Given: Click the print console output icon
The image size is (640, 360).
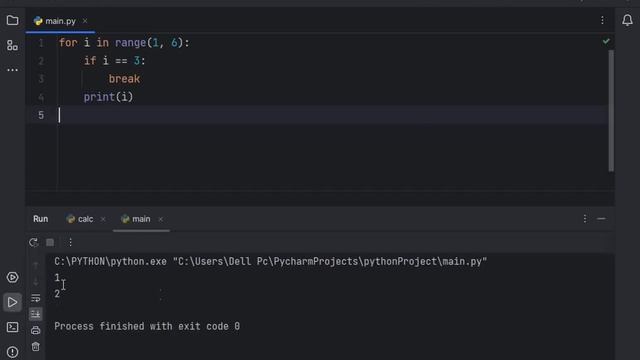Looking at the screenshot, I should pyautogui.click(x=36, y=330).
